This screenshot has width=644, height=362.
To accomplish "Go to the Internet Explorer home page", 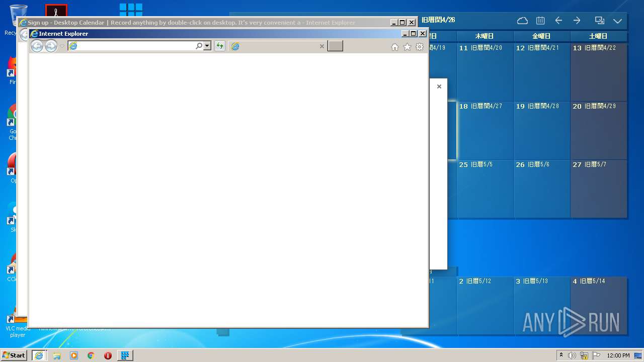I will [395, 47].
